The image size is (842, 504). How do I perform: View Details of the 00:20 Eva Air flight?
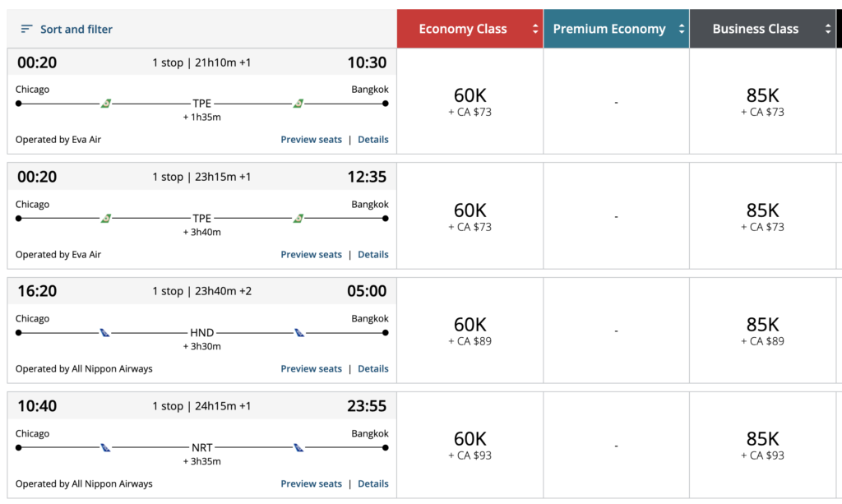point(372,139)
